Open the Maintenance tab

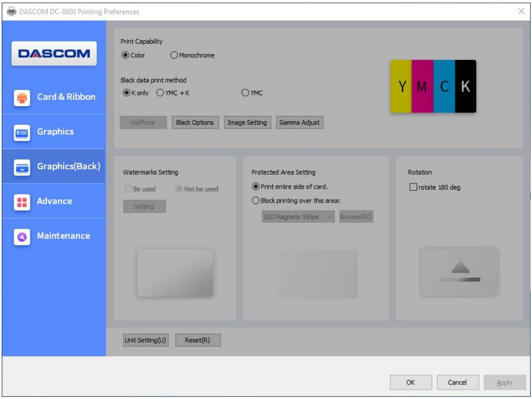54,236
